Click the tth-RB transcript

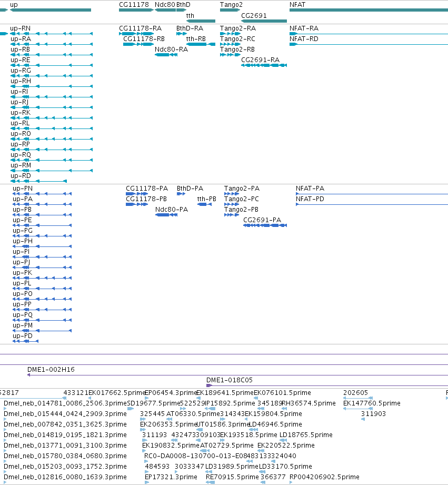pyautogui.click(x=201, y=44)
